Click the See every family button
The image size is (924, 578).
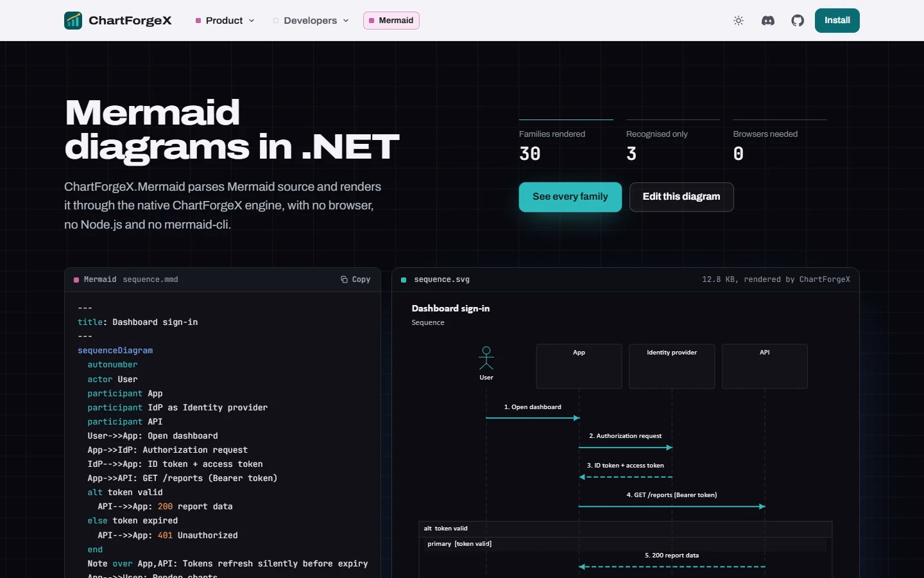tap(570, 197)
